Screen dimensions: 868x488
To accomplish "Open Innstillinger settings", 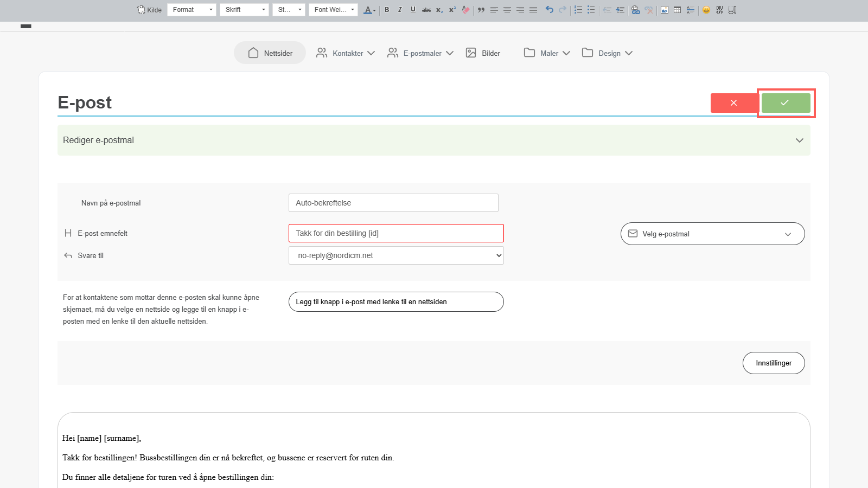I will coord(774,363).
